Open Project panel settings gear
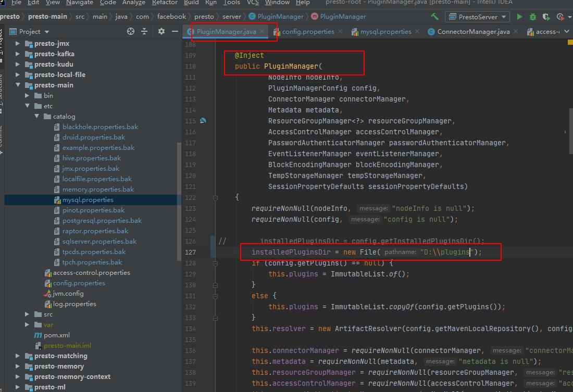Image resolution: width=573 pixels, height=392 pixels. 161,31
